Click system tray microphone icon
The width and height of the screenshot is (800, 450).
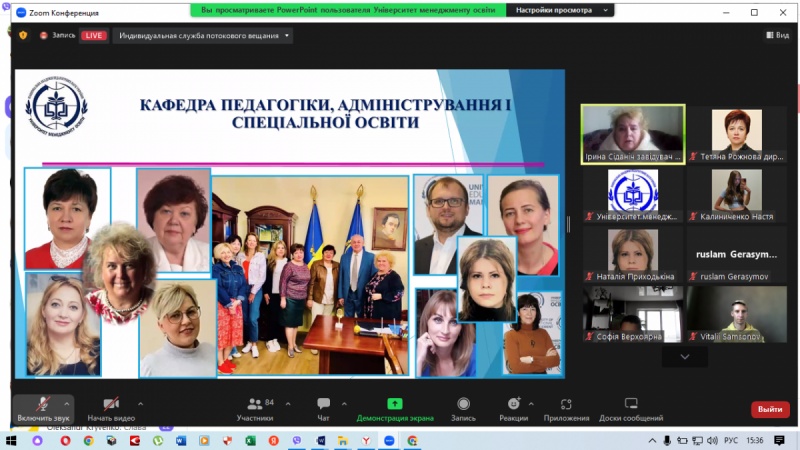click(667, 440)
